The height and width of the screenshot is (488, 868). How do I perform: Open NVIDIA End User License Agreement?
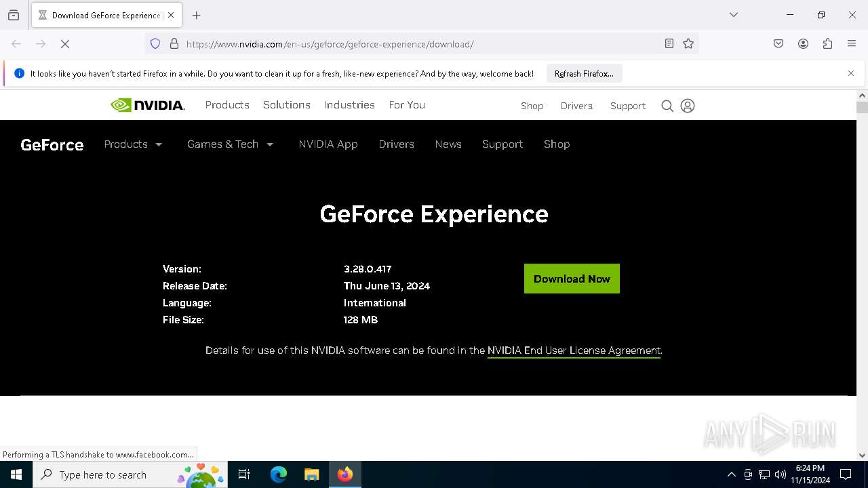pyautogui.click(x=574, y=350)
